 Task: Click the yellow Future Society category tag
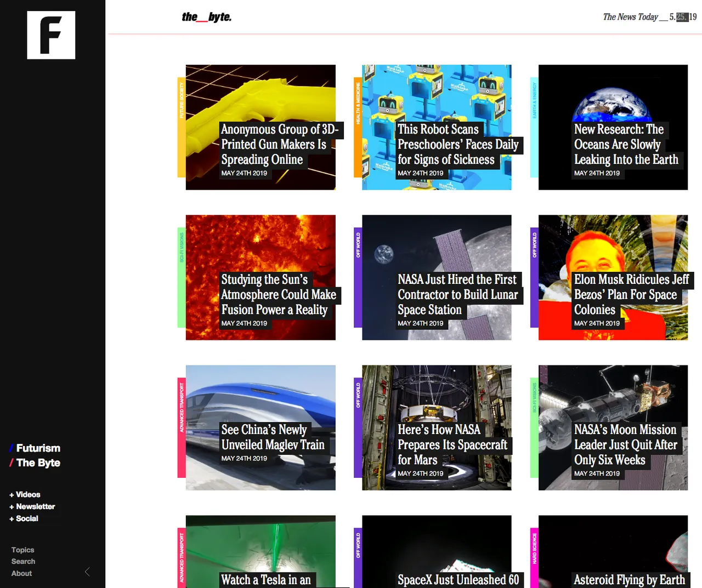(182, 127)
